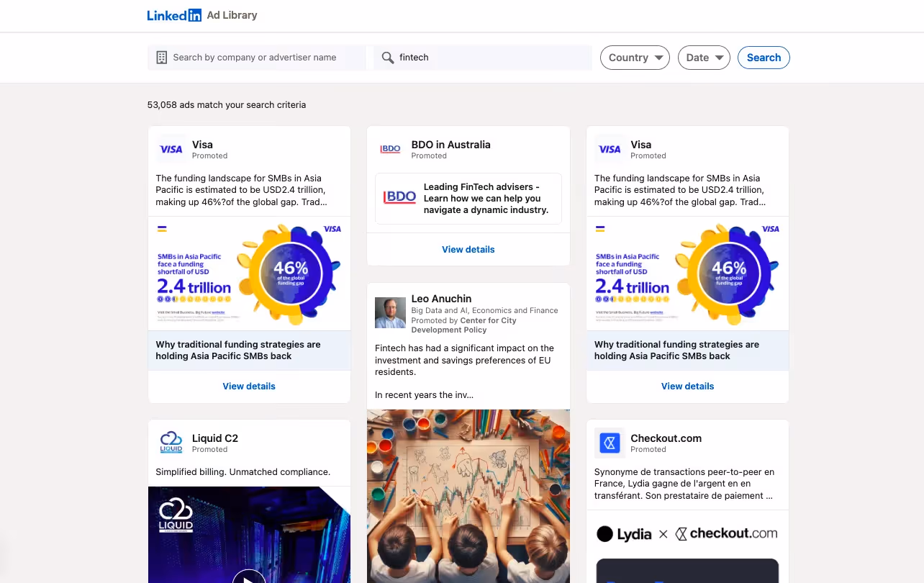Click the Center for City Development Policy link
The image size is (924, 583).
point(464,325)
